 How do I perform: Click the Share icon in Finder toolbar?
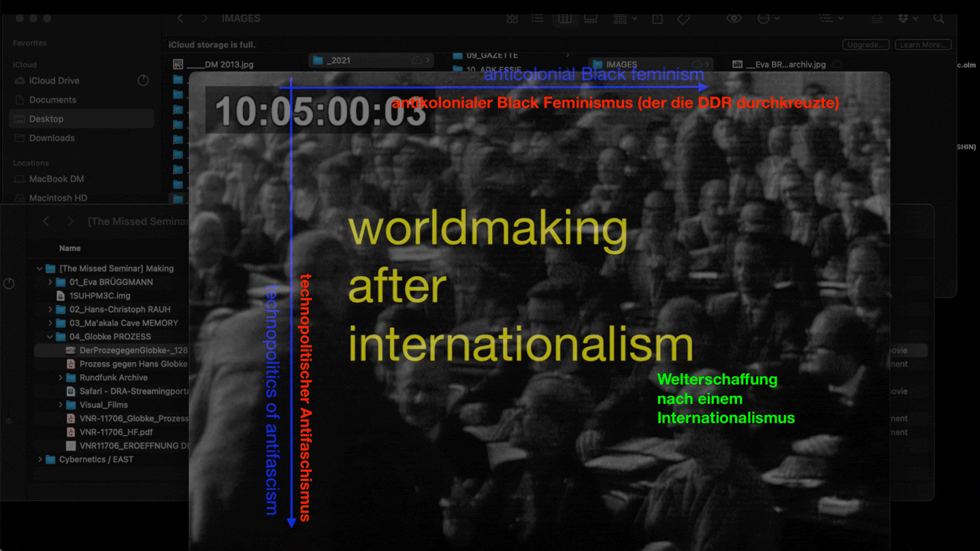(x=657, y=19)
